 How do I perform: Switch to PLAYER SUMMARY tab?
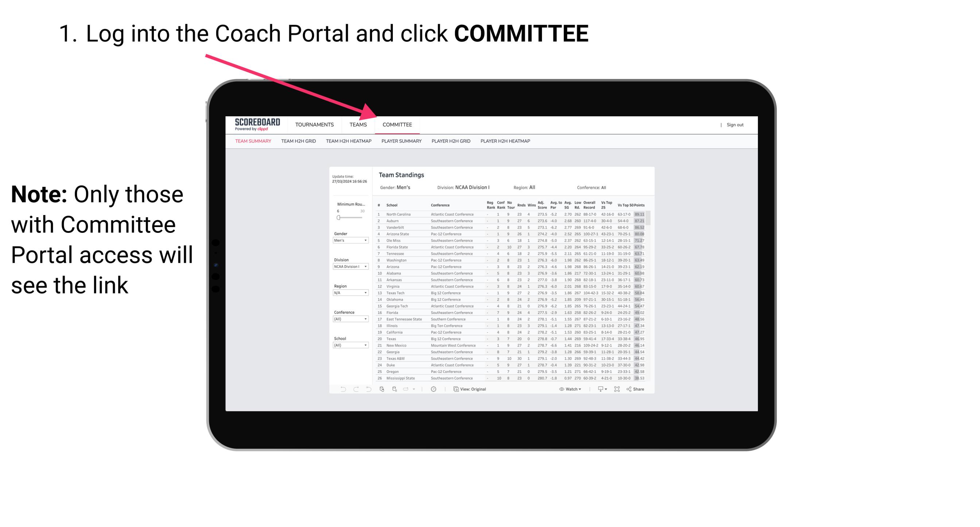pyautogui.click(x=401, y=142)
